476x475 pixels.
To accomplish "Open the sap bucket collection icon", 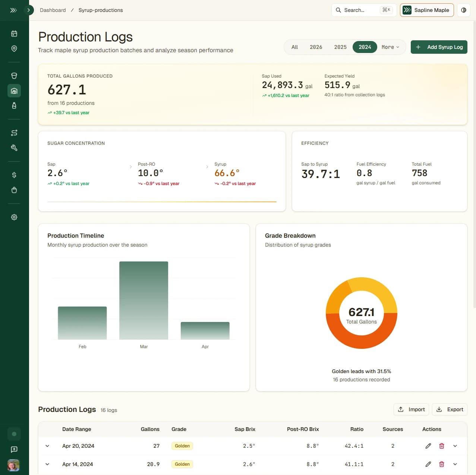I will pyautogui.click(x=14, y=75).
